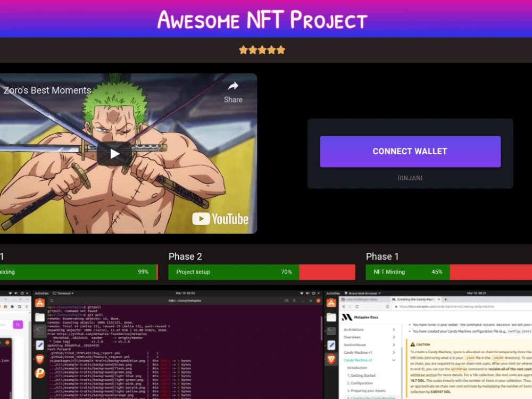Click the Mar 19 clock in terminal screenshot
This screenshot has height=399, width=532.
pyautogui.click(x=185, y=293)
